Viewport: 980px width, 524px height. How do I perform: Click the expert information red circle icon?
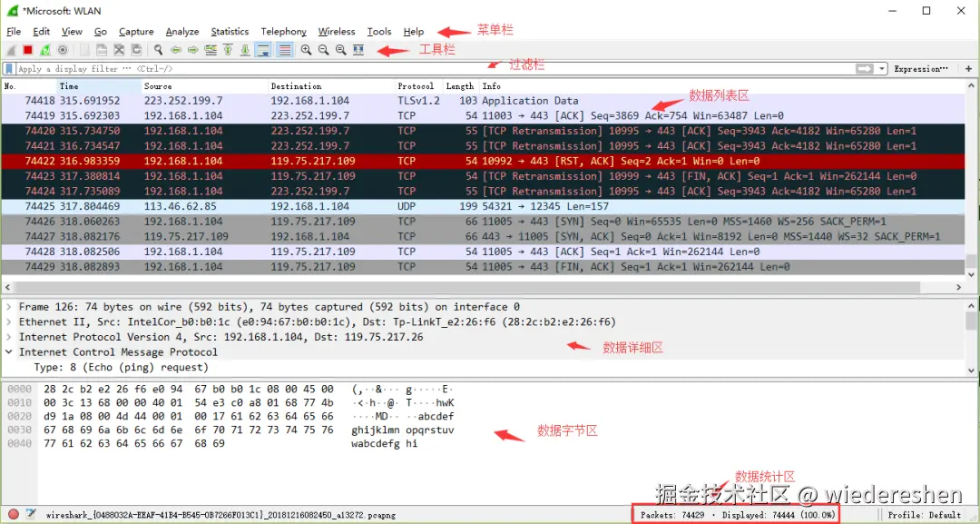click(x=13, y=515)
